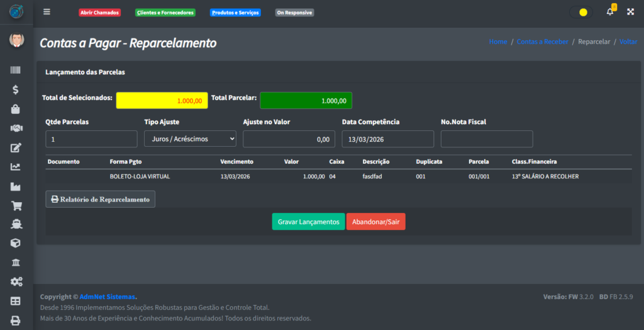Click the user avatar picture
This screenshot has height=330, width=644.
[16, 40]
